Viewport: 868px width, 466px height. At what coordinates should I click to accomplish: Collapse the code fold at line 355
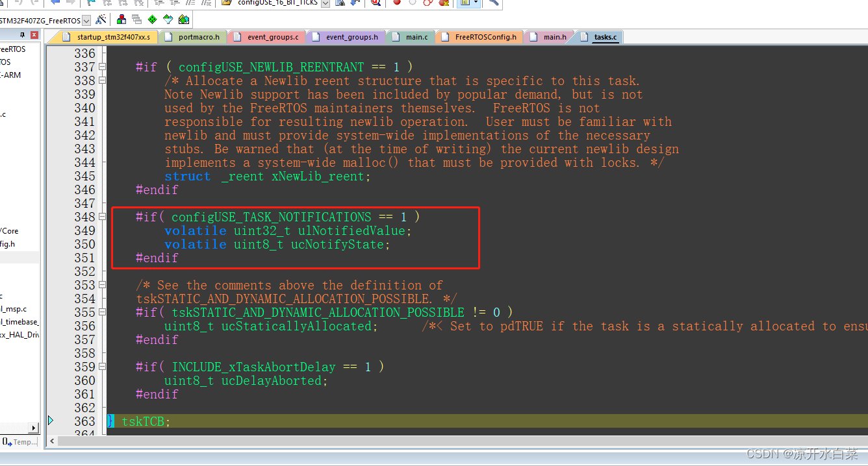click(x=102, y=312)
